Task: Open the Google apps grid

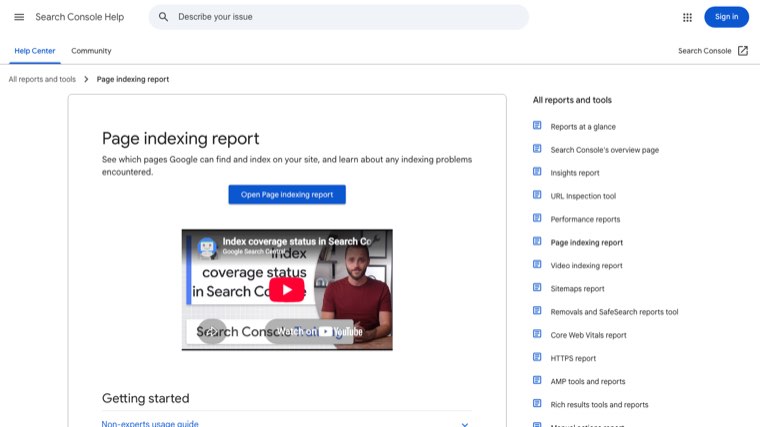Action: pyautogui.click(x=687, y=17)
